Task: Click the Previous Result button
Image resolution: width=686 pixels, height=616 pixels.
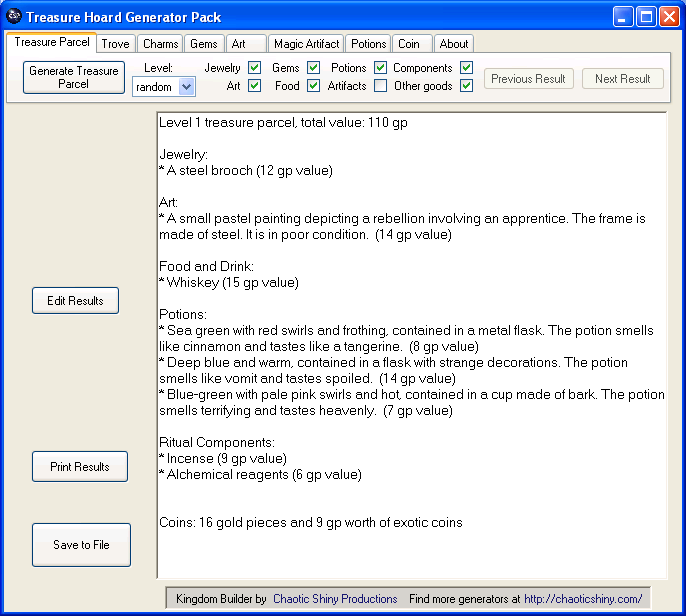Action: 528,79
